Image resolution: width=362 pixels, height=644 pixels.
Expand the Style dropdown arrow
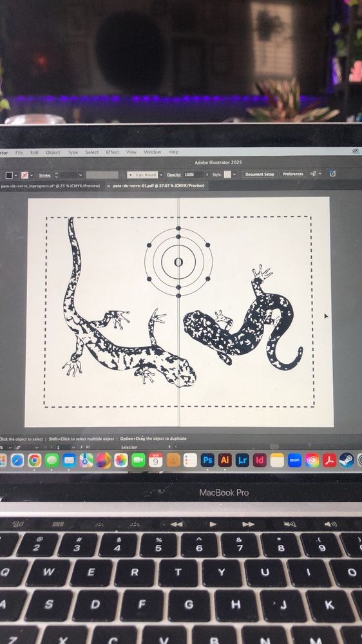pyautogui.click(x=234, y=174)
